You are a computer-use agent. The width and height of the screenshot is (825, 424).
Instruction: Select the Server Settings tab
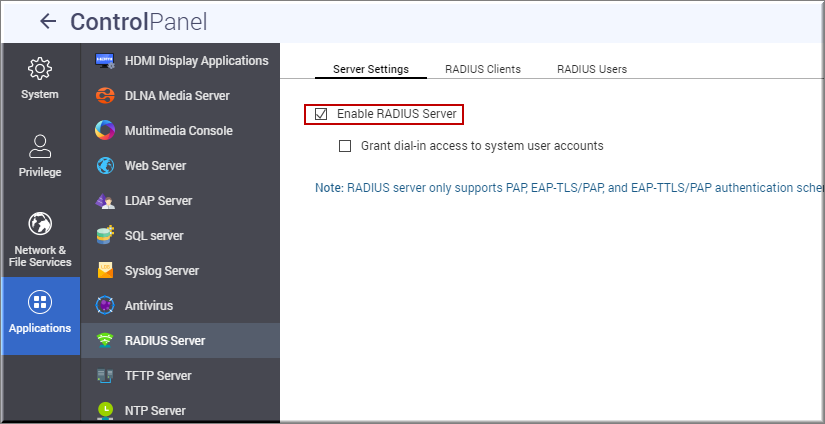370,69
